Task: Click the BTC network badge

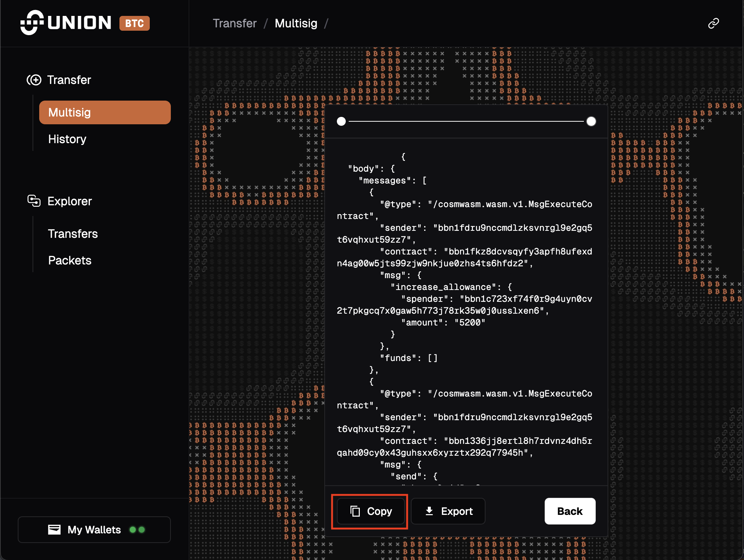Action: pyautogui.click(x=134, y=23)
